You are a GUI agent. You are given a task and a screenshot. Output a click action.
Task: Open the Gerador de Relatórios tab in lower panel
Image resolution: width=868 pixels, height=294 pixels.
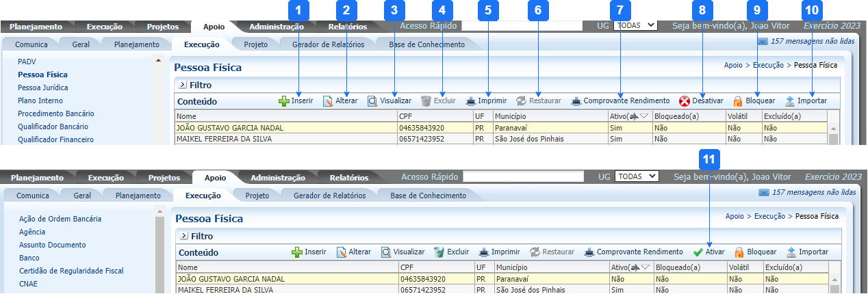[x=329, y=196]
